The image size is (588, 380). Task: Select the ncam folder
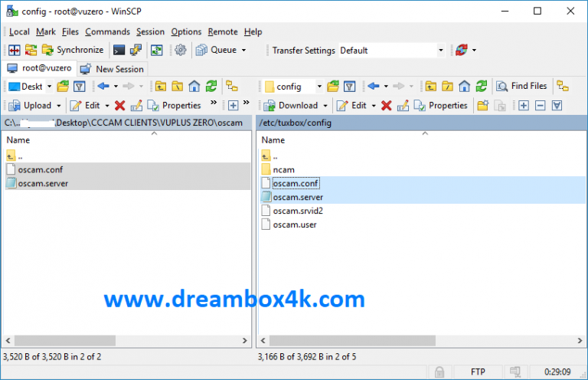tap(283, 170)
